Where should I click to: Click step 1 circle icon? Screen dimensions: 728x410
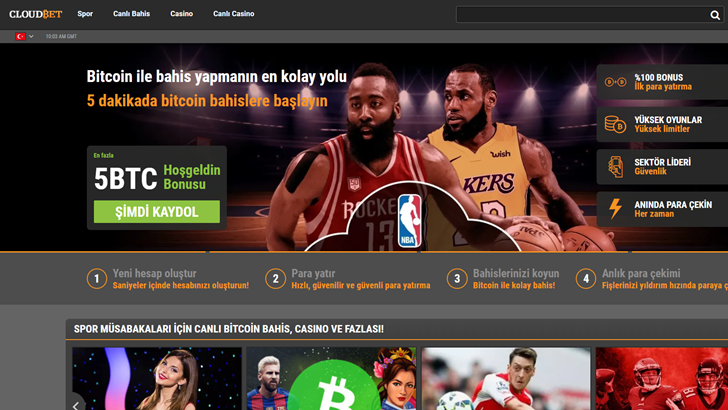(x=97, y=279)
